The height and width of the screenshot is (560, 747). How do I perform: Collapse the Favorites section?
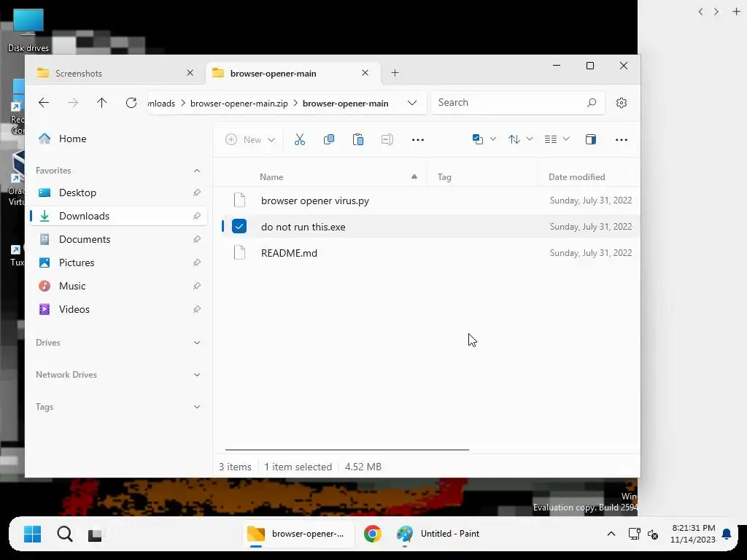click(197, 171)
